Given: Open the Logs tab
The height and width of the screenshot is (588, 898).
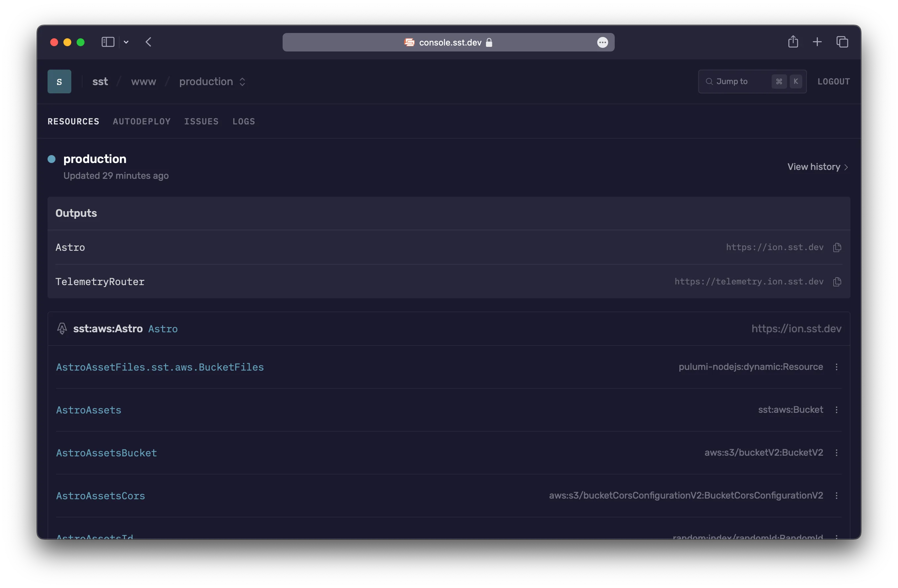Looking at the screenshot, I should (243, 121).
